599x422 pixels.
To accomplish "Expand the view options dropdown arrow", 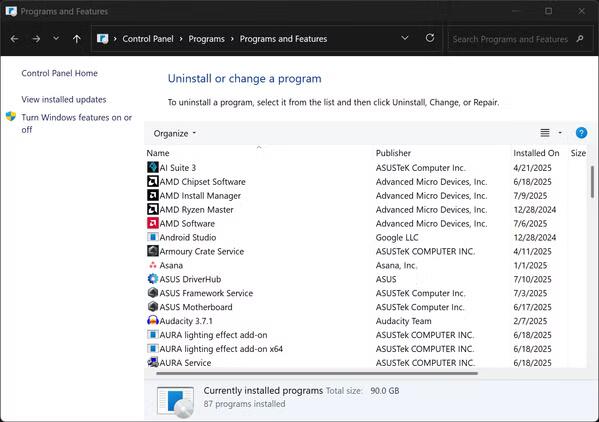I will pyautogui.click(x=560, y=133).
